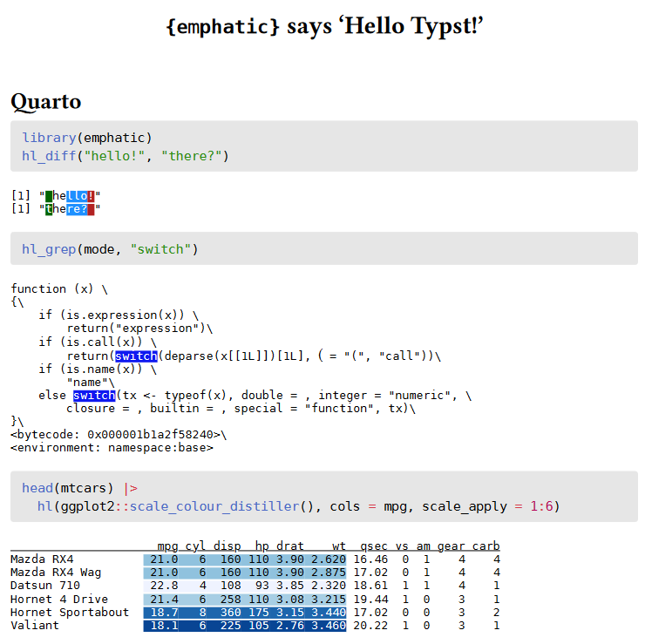
Task: Click the "cyl" table column header
Action: pyautogui.click(x=195, y=546)
